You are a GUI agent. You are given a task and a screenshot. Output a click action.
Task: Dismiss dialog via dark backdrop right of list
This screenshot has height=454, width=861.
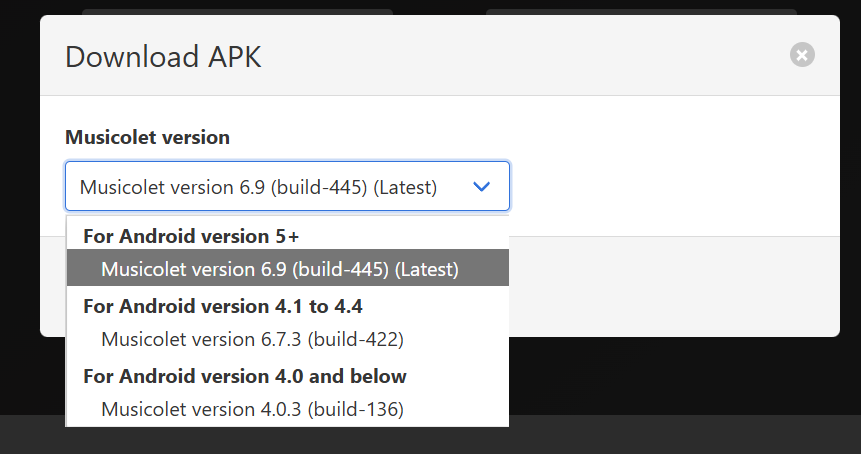pyautogui.click(x=681, y=376)
